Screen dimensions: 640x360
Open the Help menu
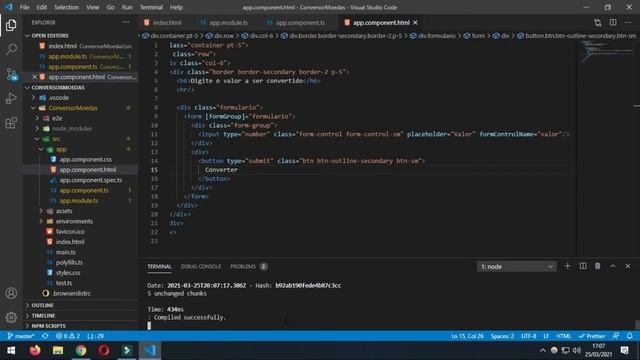point(176,7)
